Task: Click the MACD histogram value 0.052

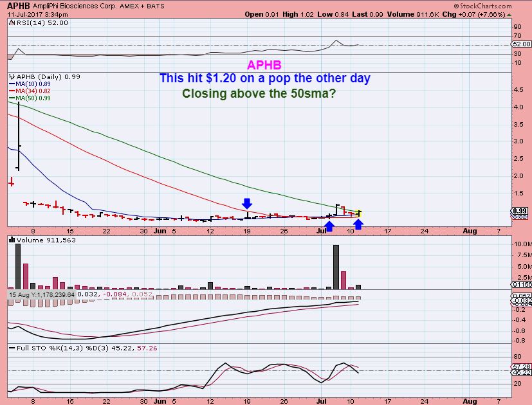Action: pos(142,294)
